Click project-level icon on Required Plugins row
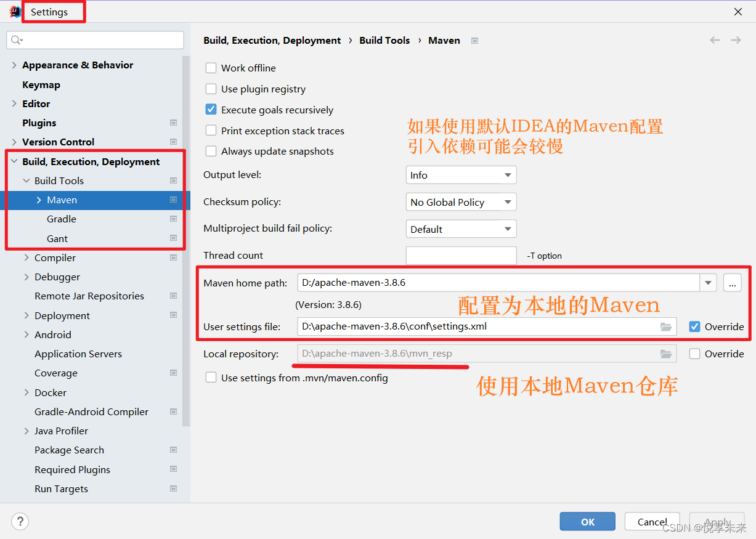The image size is (756, 539). pos(173,469)
